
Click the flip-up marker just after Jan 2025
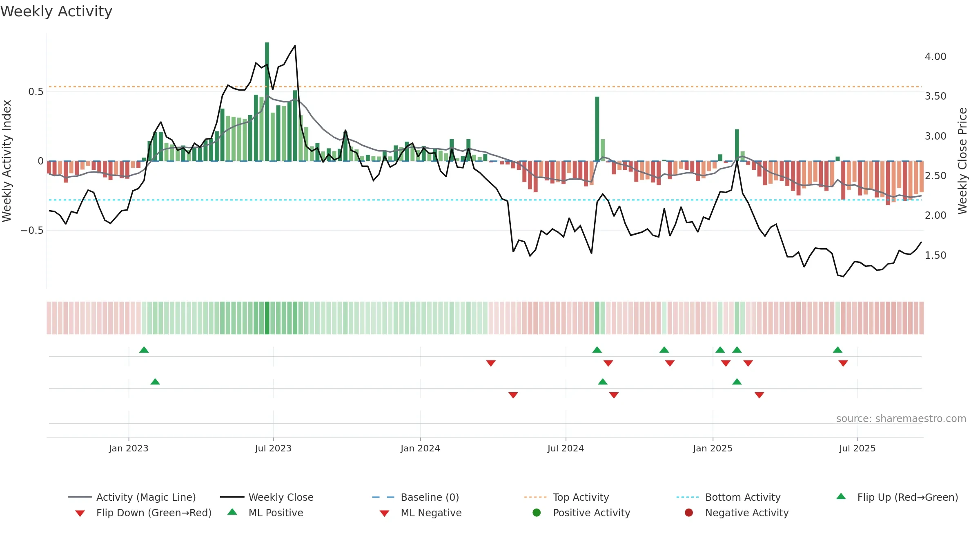pos(720,350)
